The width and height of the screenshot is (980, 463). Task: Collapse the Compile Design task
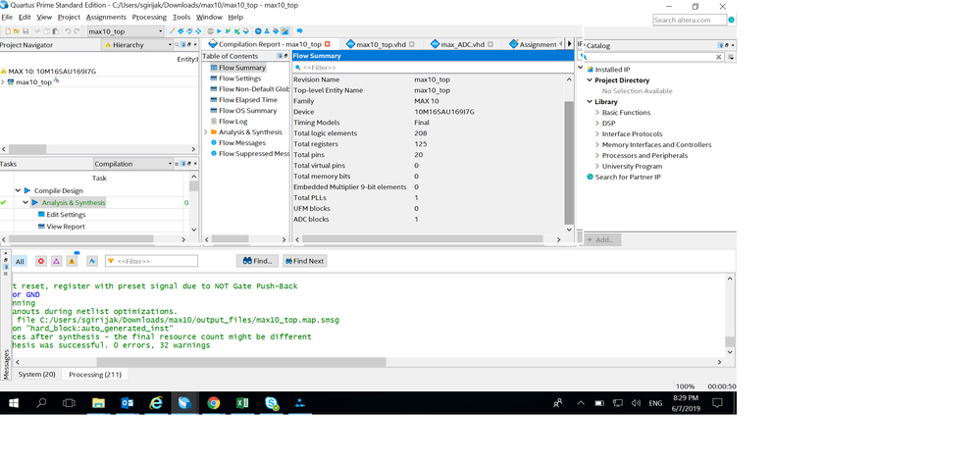coord(18,190)
